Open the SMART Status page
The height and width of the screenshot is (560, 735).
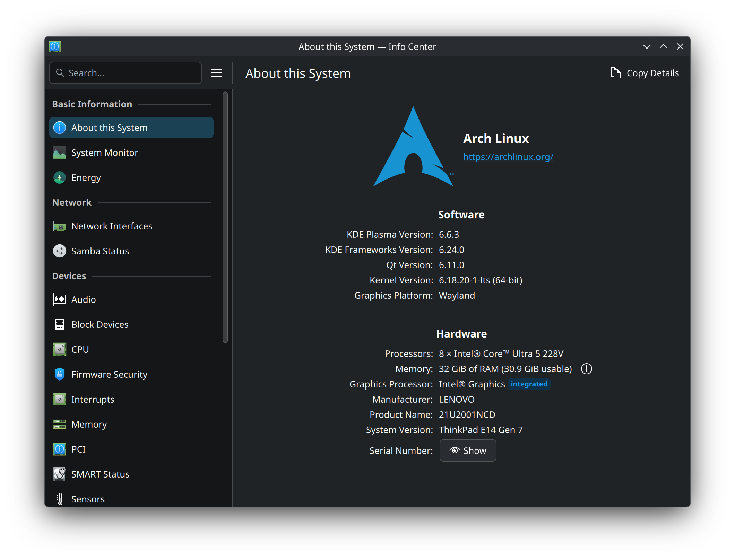point(131,474)
